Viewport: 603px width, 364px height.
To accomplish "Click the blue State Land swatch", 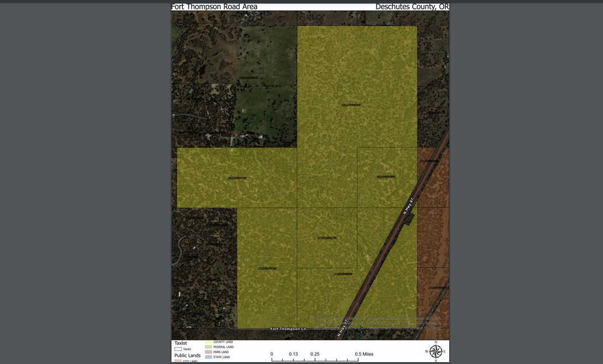I will click(209, 357).
